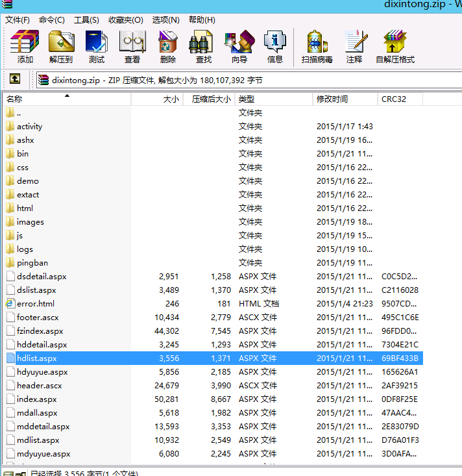
Task: Click the 测试 (Test) toolbar icon
Action: coord(97,42)
